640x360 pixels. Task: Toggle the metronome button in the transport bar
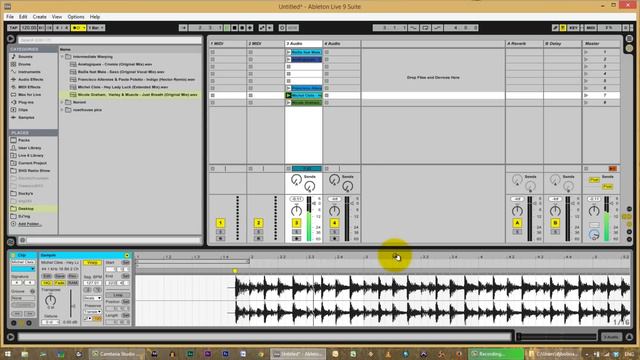(78, 28)
